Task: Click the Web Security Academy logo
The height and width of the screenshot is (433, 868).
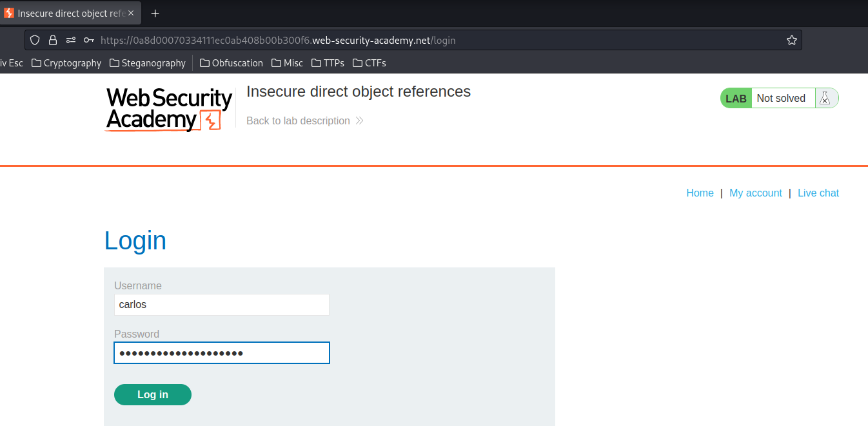Action: [168, 110]
